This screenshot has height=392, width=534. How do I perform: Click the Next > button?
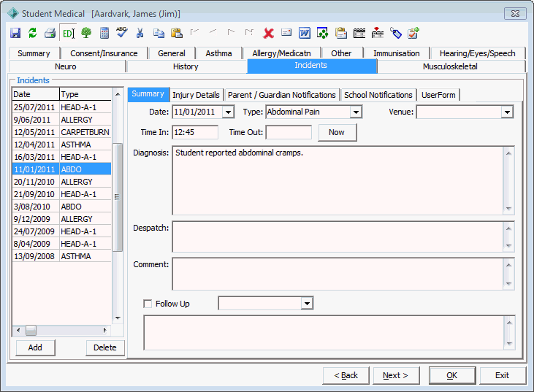click(x=396, y=375)
